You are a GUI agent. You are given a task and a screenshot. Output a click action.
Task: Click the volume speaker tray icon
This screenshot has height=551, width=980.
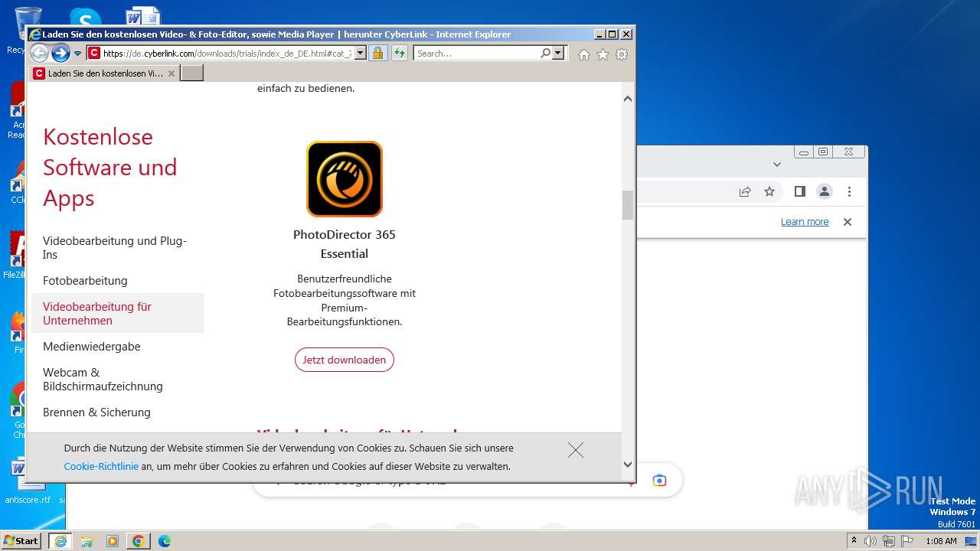(x=871, y=541)
